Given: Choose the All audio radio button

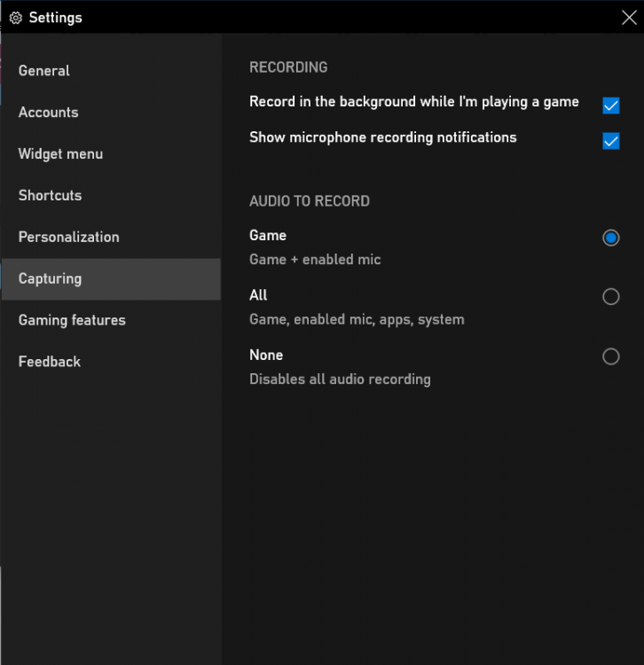Looking at the screenshot, I should pos(610,297).
